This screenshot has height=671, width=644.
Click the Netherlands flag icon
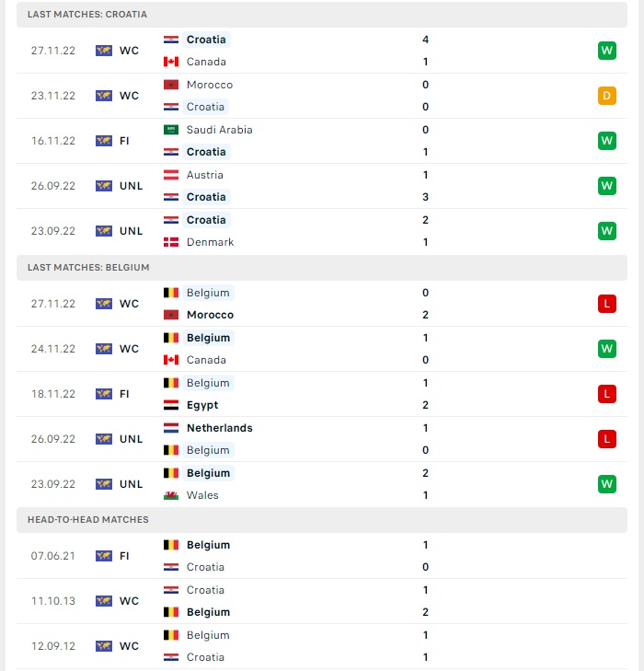(171, 428)
